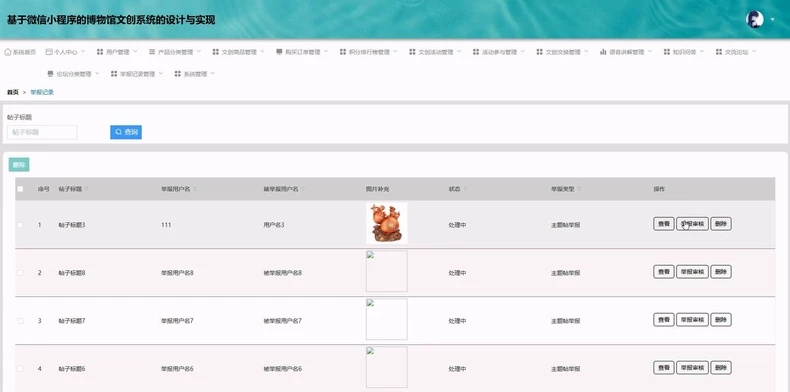Screen dimensions: 790x392
Task: Click 处理中 status in row 帖子标题6
Action: [x=457, y=369]
